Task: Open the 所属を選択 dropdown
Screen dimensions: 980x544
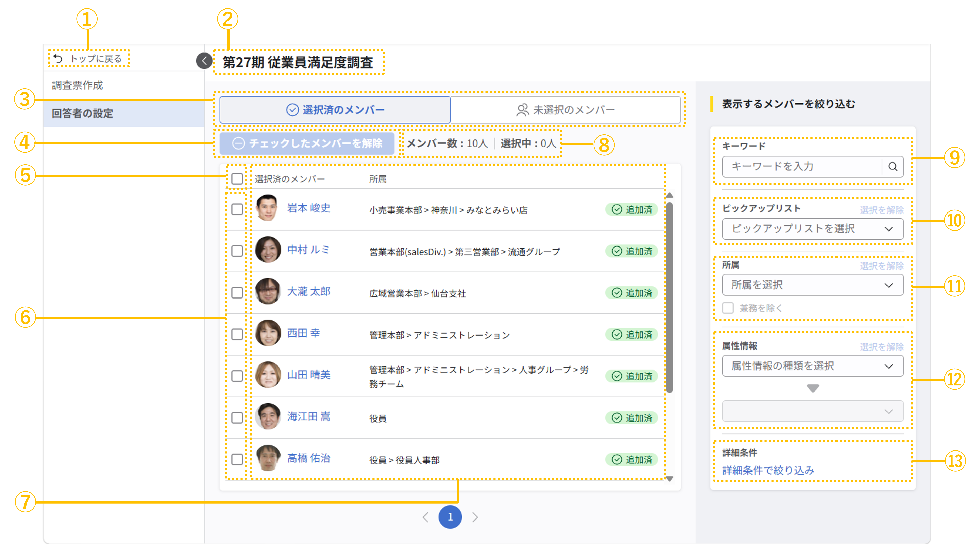Action: (x=813, y=285)
